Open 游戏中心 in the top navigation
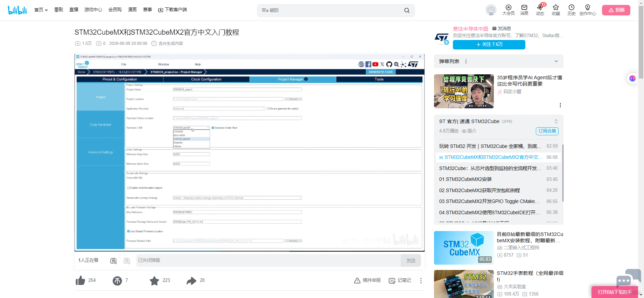Image resolution: width=644 pixels, height=298 pixels. tap(93, 10)
